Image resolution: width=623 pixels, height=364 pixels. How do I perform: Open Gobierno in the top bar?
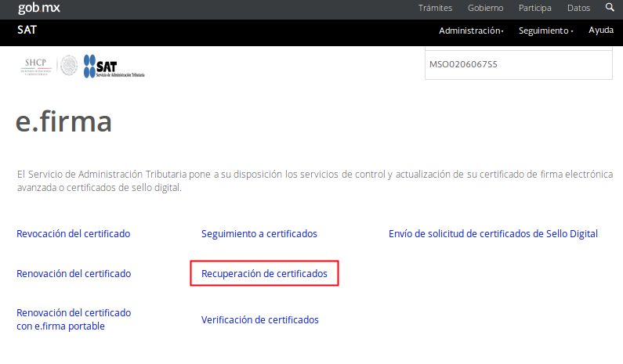(485, 8)
